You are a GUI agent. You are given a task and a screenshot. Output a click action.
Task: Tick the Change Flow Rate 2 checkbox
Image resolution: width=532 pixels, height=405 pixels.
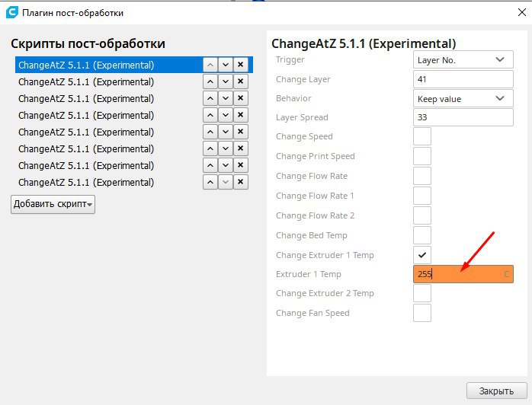click(x=422, y=215)
